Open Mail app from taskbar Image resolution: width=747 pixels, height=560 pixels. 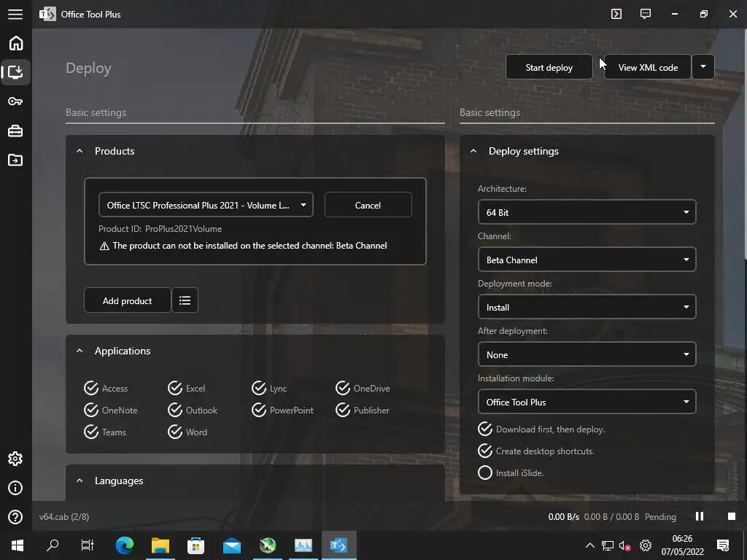pos(232,545)
